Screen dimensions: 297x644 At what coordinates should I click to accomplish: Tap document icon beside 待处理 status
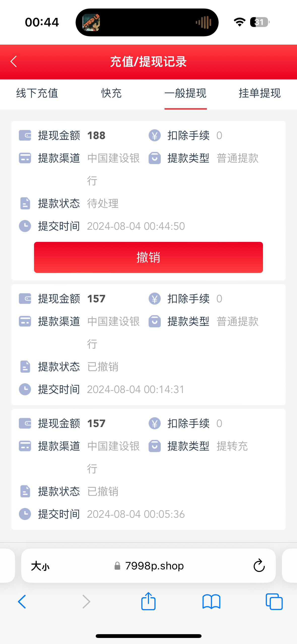25,203
